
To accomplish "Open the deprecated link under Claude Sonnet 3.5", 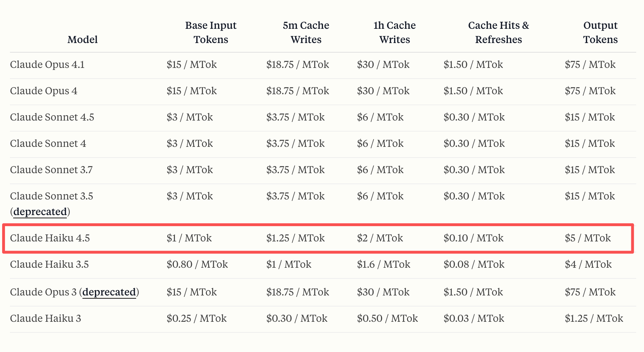I will [x=40, y=212].
